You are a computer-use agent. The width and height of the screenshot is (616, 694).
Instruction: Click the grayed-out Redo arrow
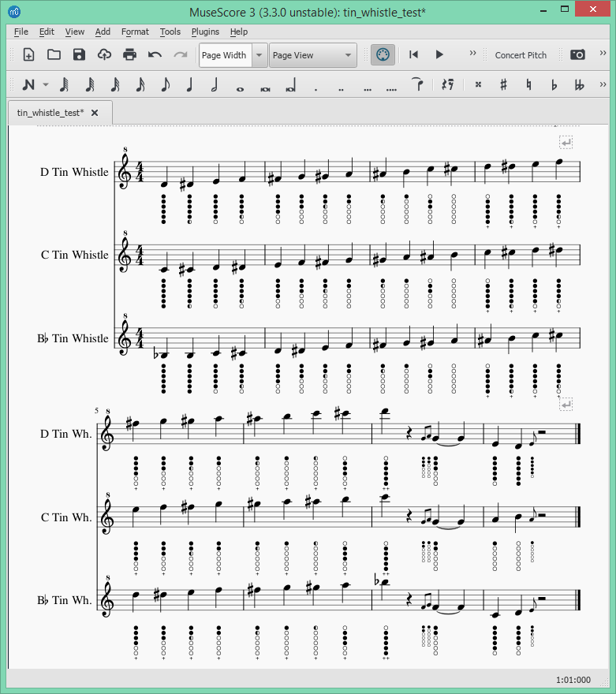tap(180, 55)
